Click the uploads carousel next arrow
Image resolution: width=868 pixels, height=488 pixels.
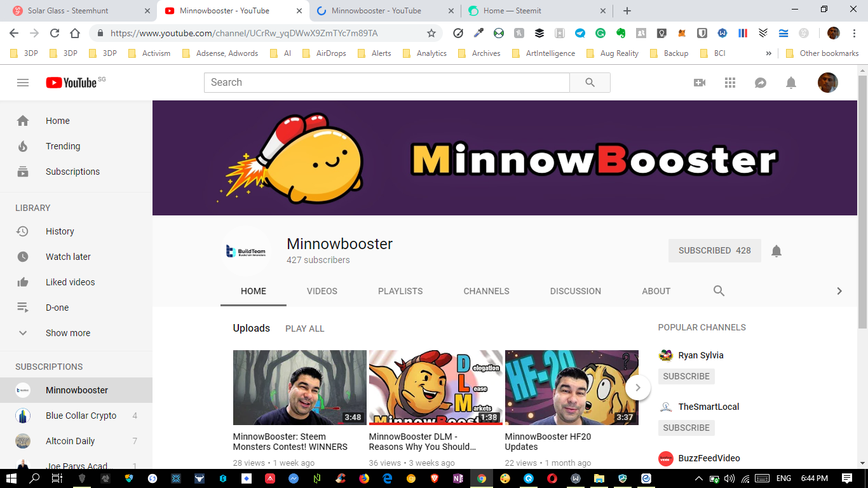tap(638, 388)
